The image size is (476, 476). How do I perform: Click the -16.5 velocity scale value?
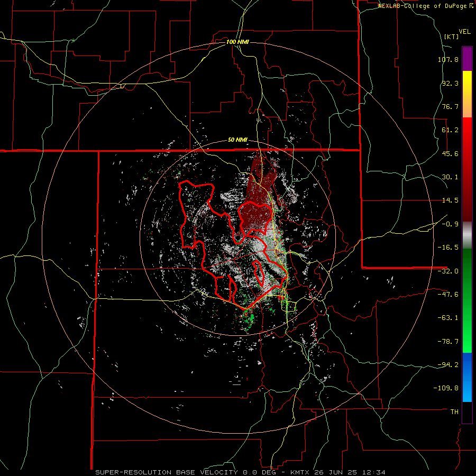click(x=448, y=248)
